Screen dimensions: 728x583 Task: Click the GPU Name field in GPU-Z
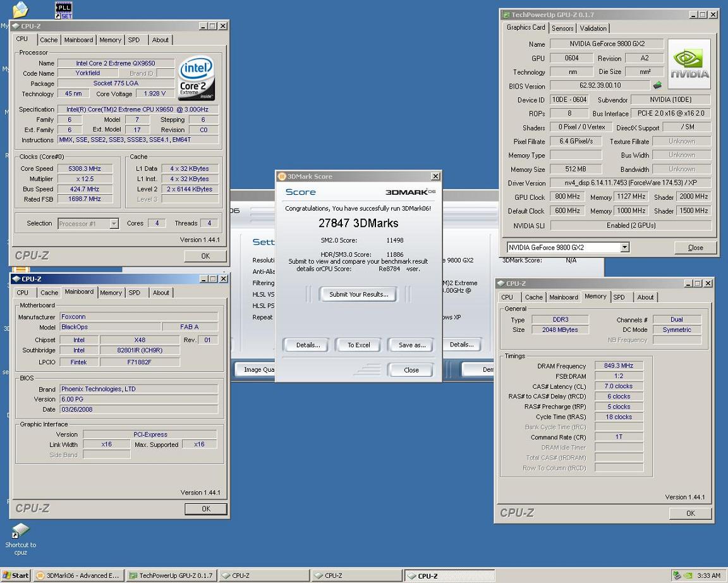pos(607,44)
